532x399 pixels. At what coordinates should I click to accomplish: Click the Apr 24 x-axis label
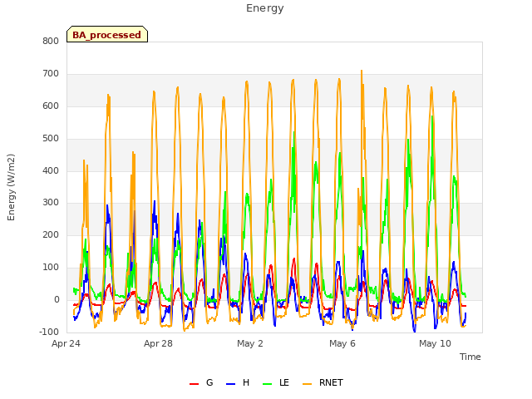66,343
